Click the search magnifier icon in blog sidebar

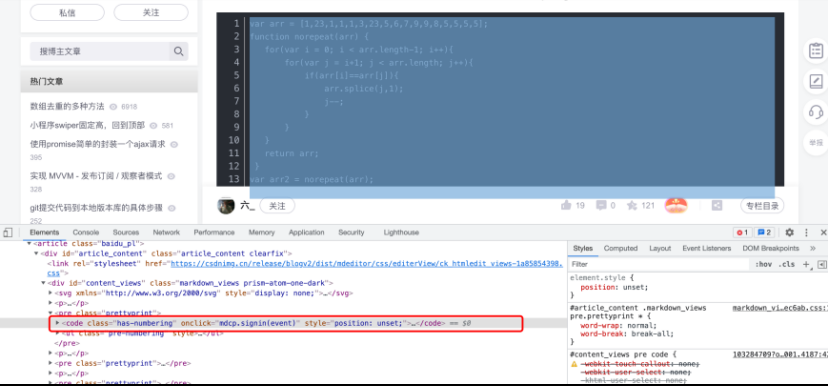pos(178,51)
